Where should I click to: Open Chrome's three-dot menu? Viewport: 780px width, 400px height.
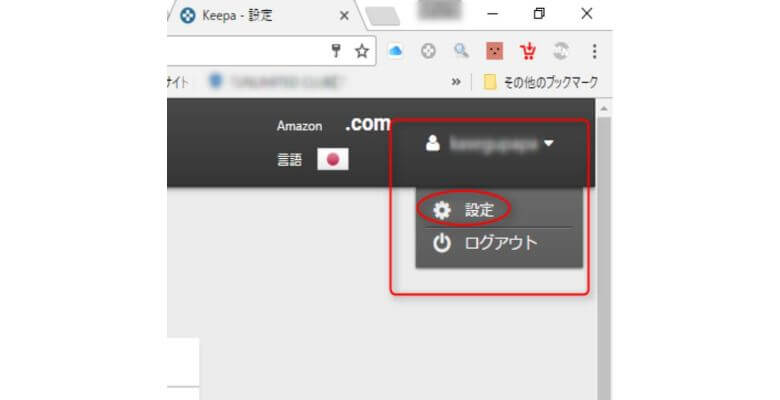[595, 51]
